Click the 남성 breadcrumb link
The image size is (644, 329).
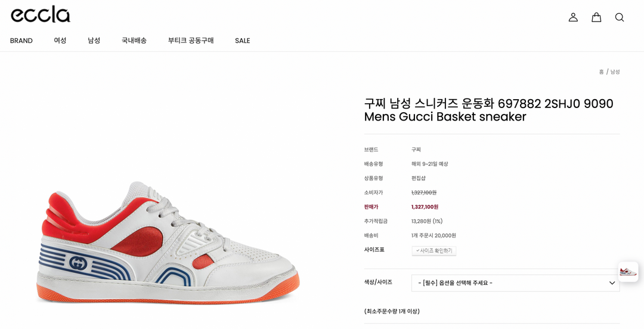[x=615, y=72]
